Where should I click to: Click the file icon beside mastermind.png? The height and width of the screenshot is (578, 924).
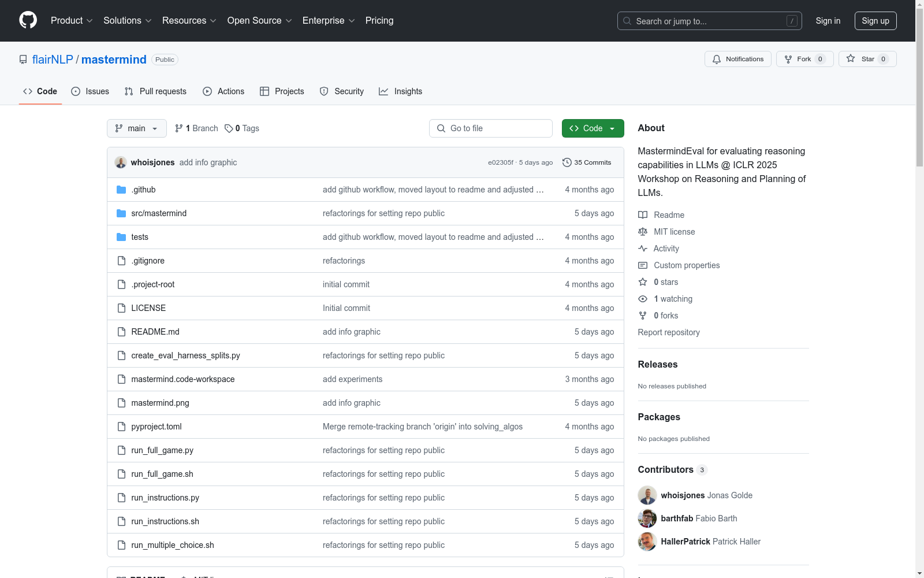pyautogui.click(x=121, y=403)
